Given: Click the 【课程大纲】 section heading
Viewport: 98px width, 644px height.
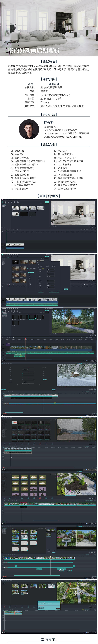Looking at the screenshot, I should pos(49,144).
